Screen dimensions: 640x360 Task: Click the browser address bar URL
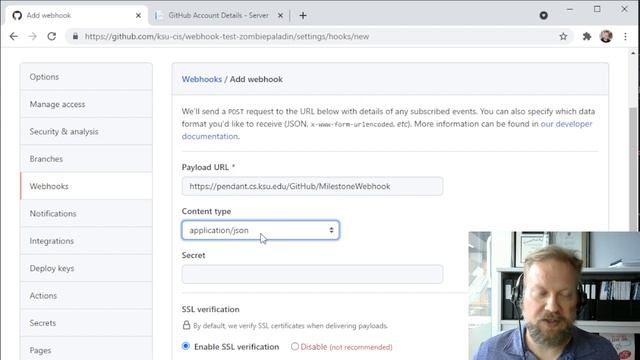coord(227,36)
